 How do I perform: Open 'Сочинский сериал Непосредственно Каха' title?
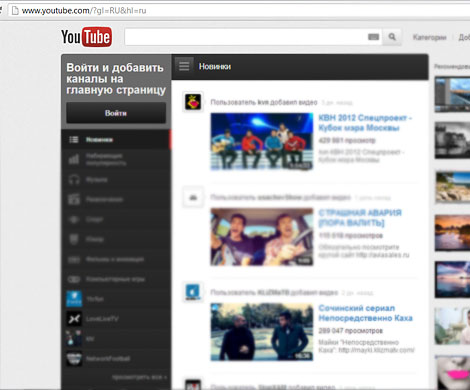[x=365, y=313]
